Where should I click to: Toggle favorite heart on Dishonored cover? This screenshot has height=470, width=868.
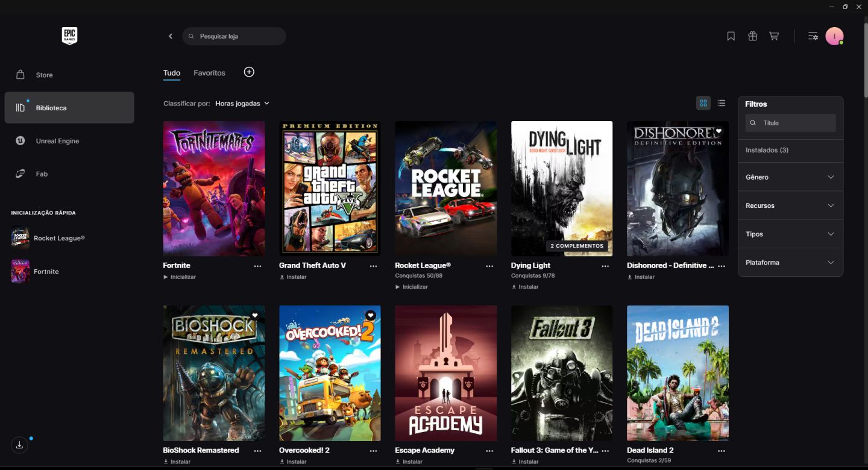tap(719, 131)
